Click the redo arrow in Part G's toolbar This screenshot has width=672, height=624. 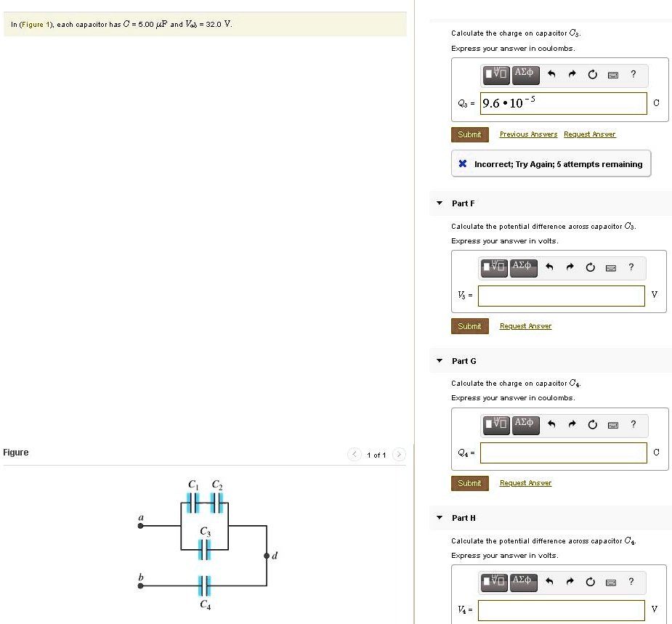(572, 425)
